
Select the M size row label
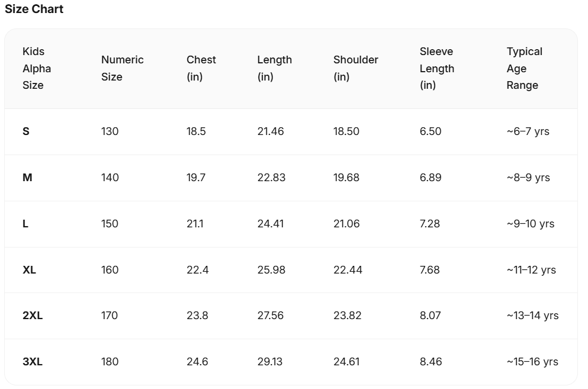[x=27, y=178]
